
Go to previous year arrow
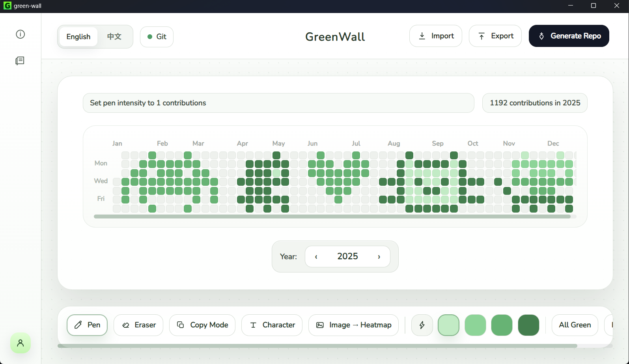pos(316,257)
